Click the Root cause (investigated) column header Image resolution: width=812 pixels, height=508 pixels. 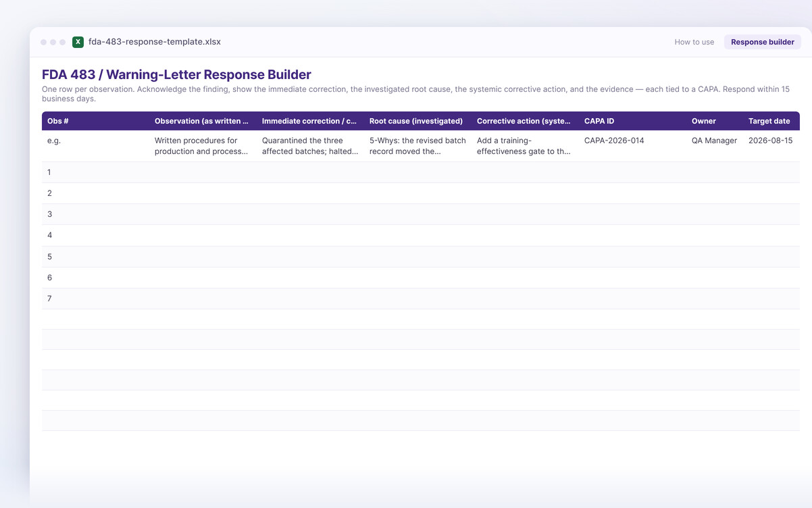[417, 121]
